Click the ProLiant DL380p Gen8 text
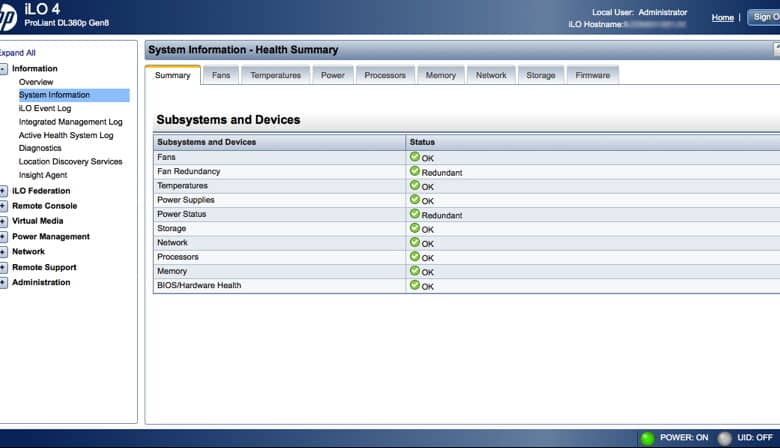 coord(67,23)
